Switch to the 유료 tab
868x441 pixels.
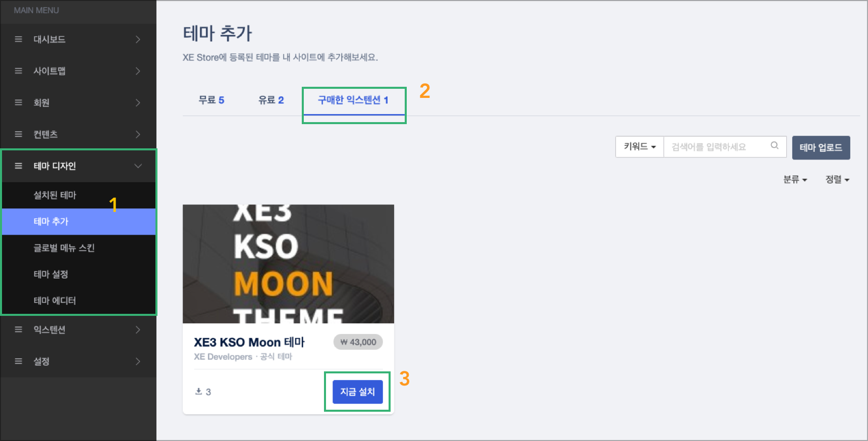[x=271, y=100]
